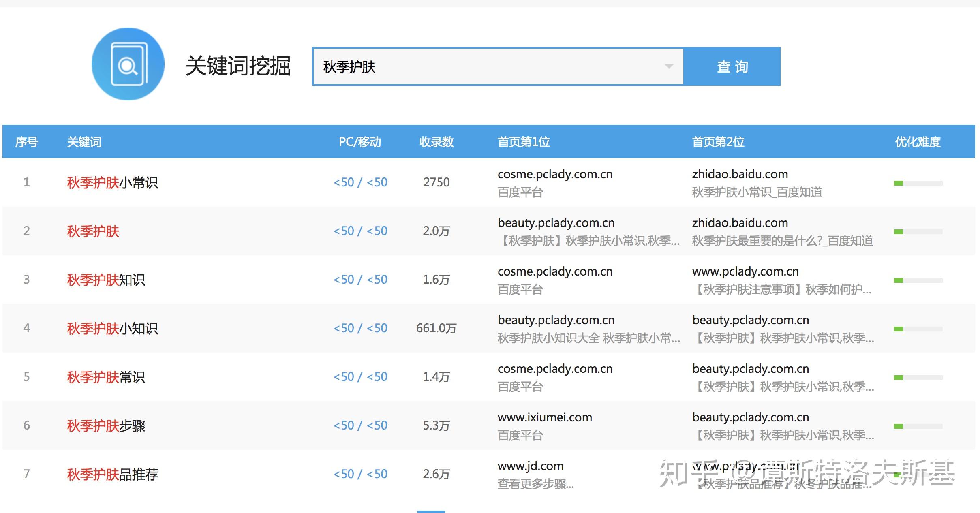The height and width of the screenshot is (513, 980).
Task: Click the 首页第2位 column header
Action: pyautogui.click(x=718, y=142)
